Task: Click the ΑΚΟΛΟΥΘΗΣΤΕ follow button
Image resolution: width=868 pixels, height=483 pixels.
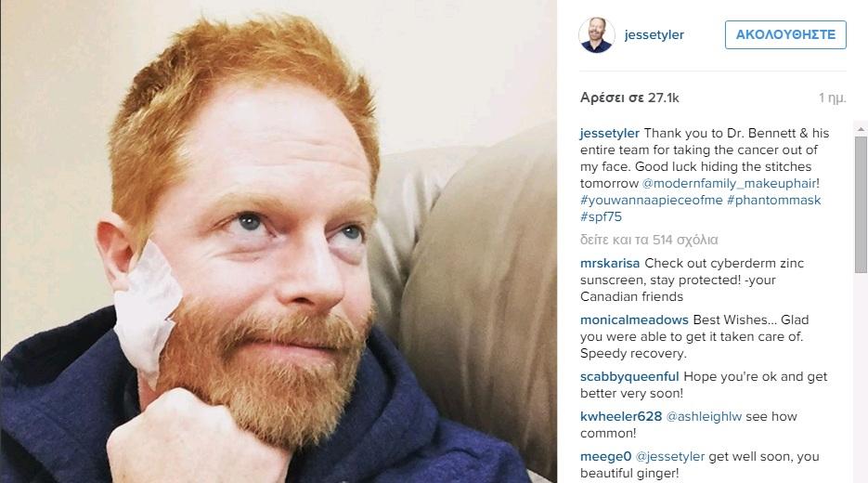Action: 785,34
